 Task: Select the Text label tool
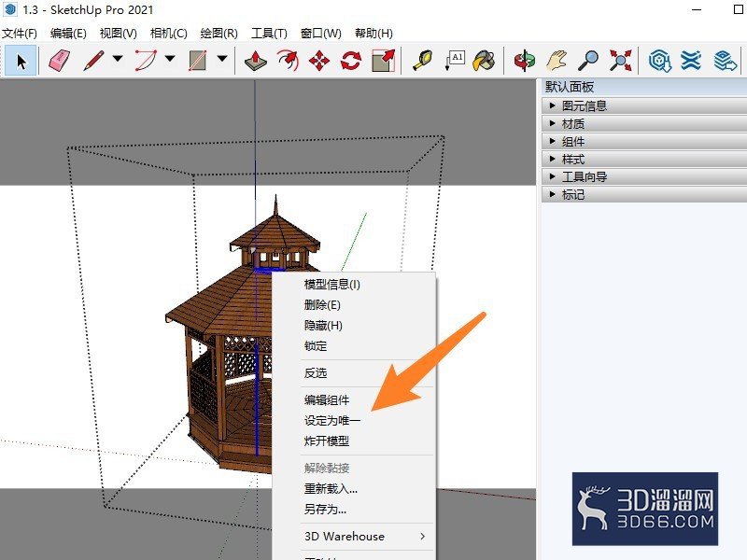(x=454, y=61)
